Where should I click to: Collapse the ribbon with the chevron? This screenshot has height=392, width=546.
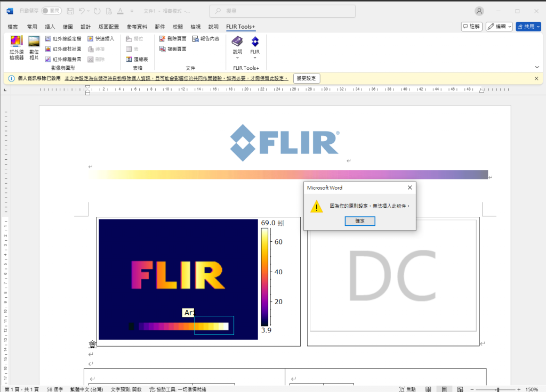click(537, 67)
